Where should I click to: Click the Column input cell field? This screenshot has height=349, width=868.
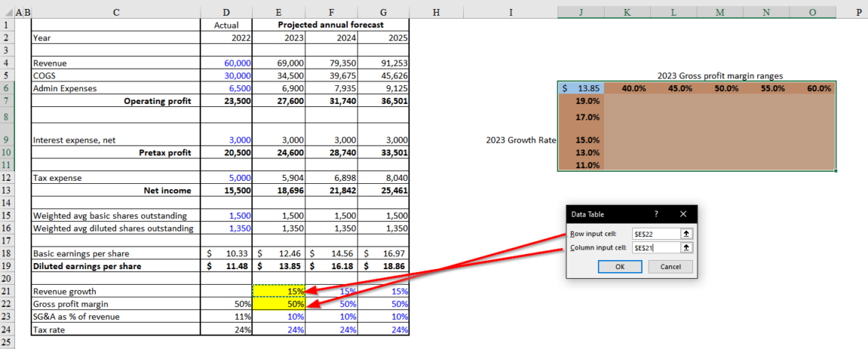coord(655,247)
